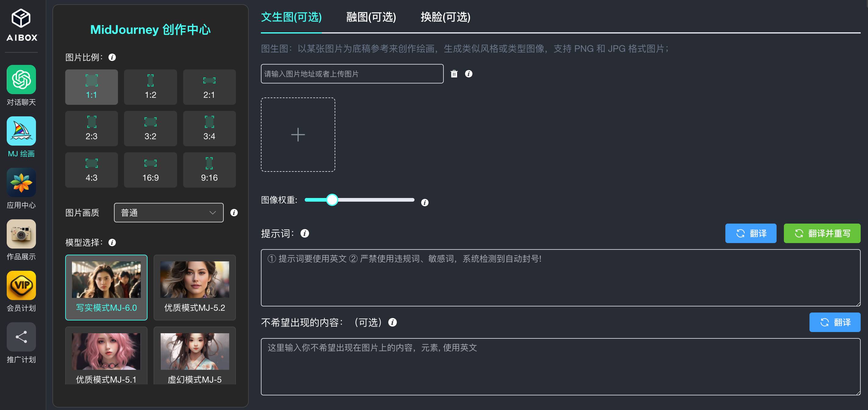Select the 16:9 aspect ratio option
Image resolution: width=868 pixels, height=410 pixels.
pos(150,170)
